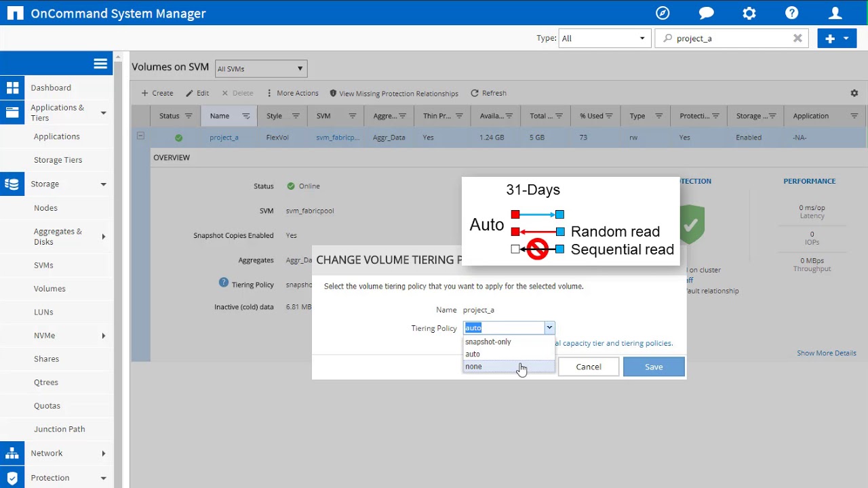Open the help question mark in header
868x488 pixels.
(792, 13)
